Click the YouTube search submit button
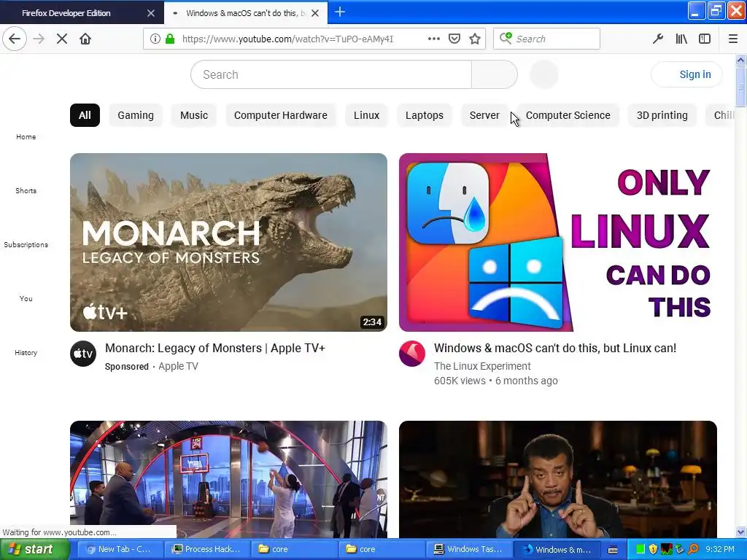Image resolution: width=747 pixels, height=560 pixels. pos(494,74)
